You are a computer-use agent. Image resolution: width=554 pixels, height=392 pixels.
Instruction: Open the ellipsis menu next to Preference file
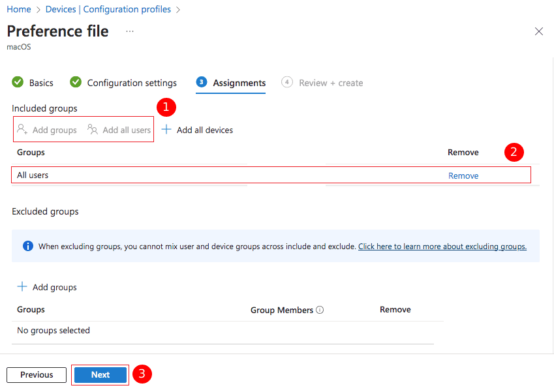pyautogui.click(x=130, y=31)
